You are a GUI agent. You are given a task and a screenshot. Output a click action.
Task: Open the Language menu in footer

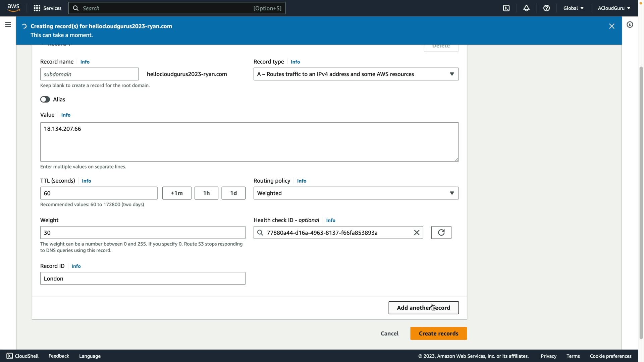pos(90,356)
